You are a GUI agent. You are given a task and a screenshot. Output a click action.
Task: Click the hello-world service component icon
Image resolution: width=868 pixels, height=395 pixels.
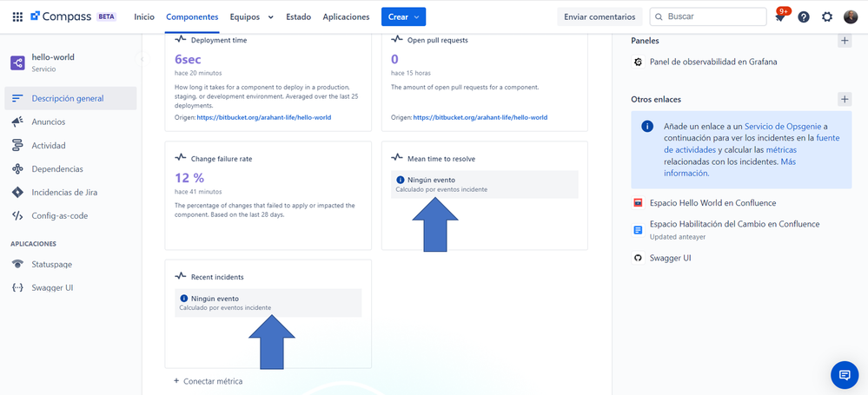[17, 63]
